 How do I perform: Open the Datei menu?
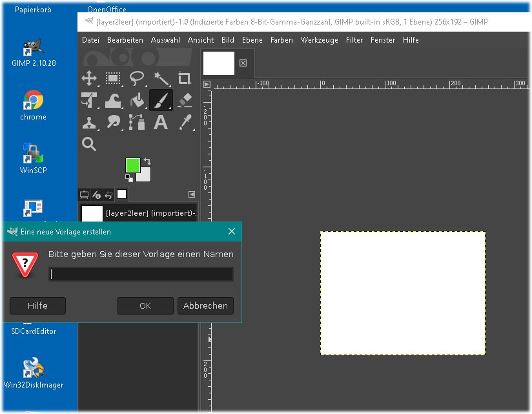pyautogui.click(x=90, y=40)
